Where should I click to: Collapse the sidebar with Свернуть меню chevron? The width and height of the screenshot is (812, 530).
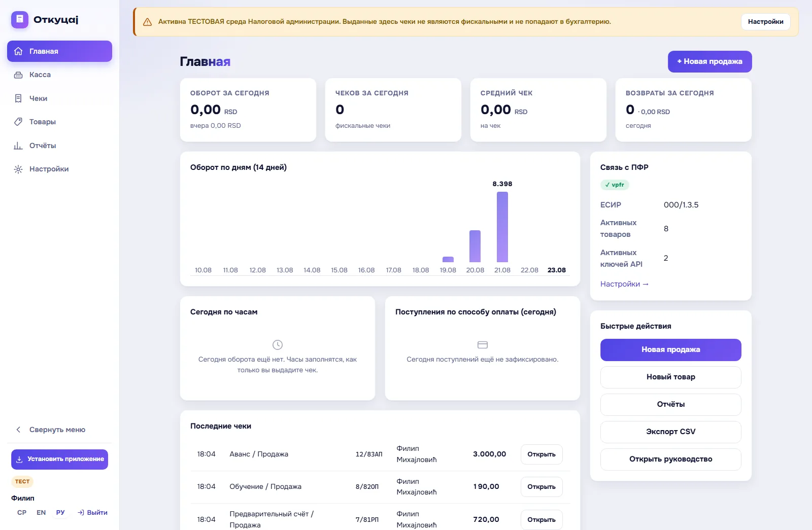18,430
